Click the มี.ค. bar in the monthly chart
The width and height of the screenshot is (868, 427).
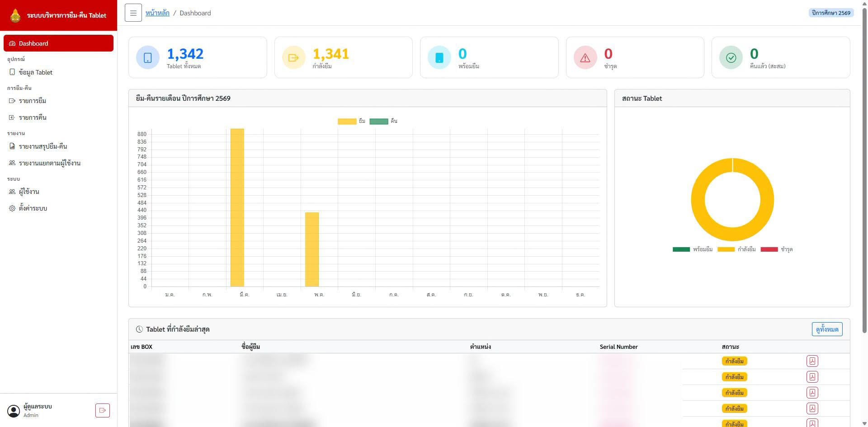237,207
